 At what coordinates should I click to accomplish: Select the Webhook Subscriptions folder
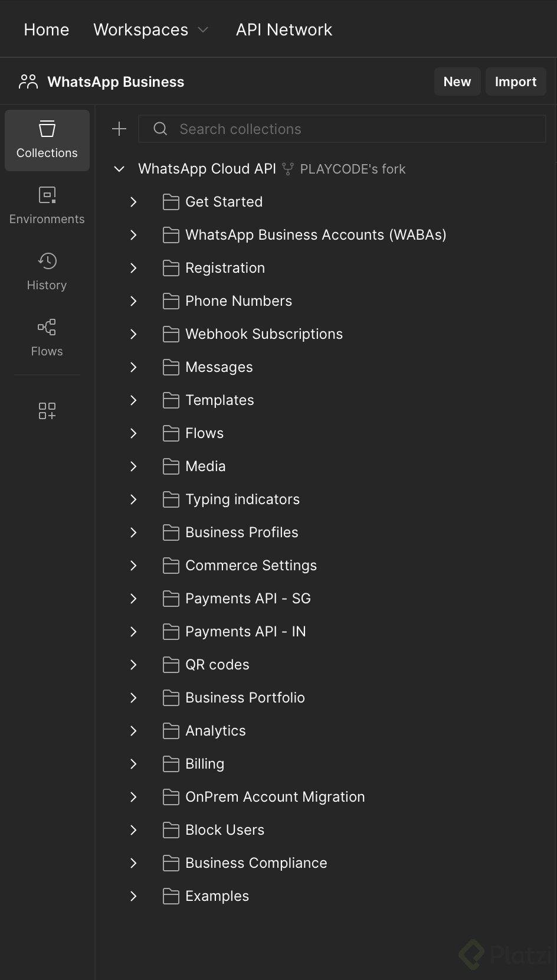pos(264,334)
